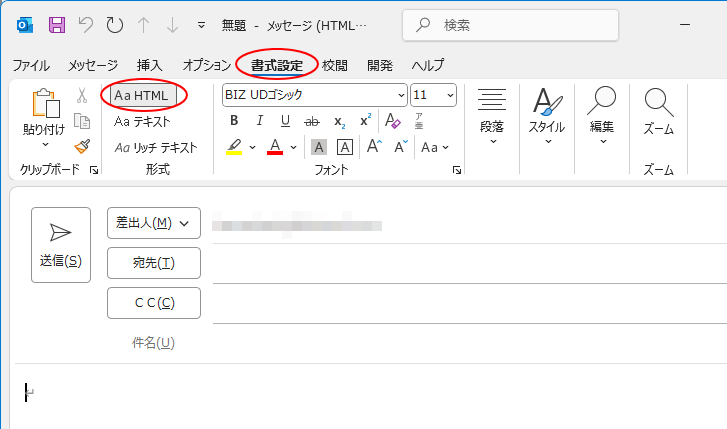Click the Outlook app icon in title bar
The height and width of the screenshot is (429, 727).
tap(25, 25)
